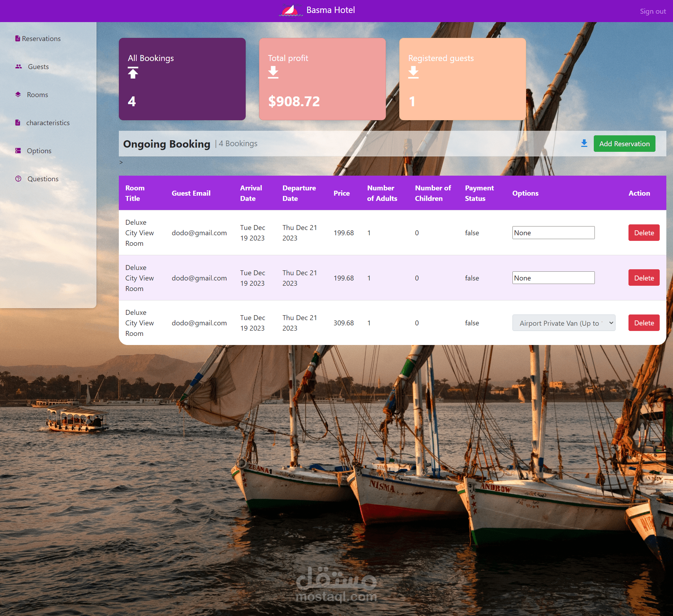Click the Add Reservation button
This screenshot has width=673, height=616.
tap(624, 144)
